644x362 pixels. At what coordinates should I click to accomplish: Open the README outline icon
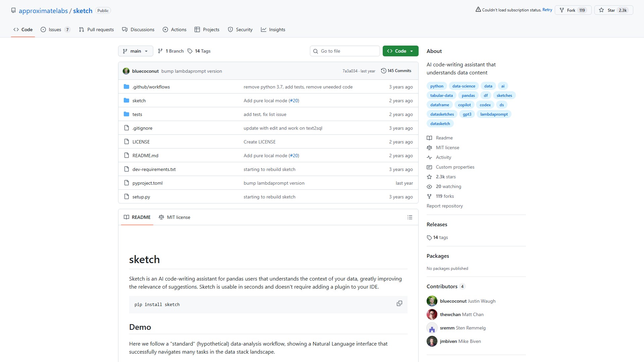coord(410,217)
